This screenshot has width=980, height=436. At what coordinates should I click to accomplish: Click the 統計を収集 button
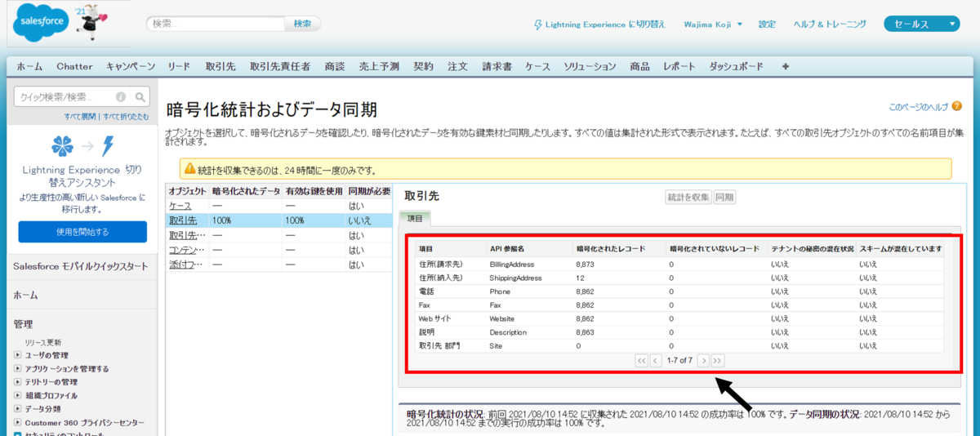click(688, 198)
